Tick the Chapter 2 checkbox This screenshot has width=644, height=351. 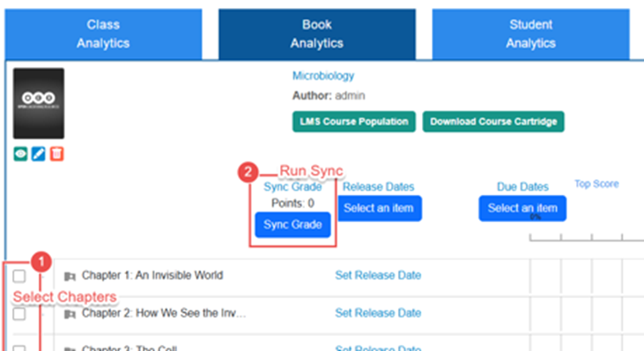(x=19, y=314)
